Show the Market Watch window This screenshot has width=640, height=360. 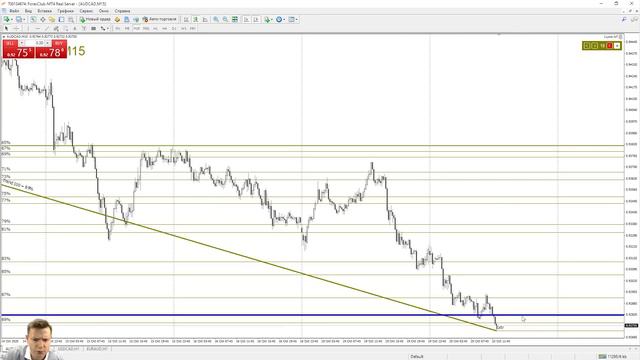(33, 19)
